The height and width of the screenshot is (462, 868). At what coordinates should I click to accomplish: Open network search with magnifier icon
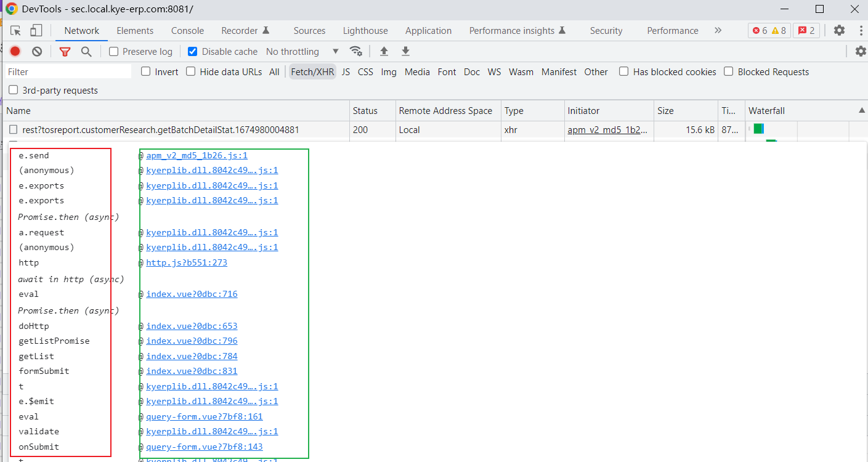[x=86, y=51]
